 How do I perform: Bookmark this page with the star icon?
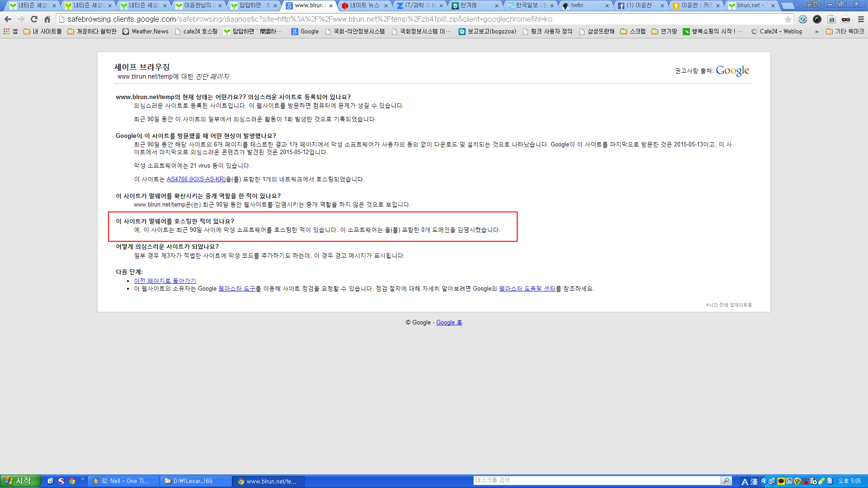point(788,19)
